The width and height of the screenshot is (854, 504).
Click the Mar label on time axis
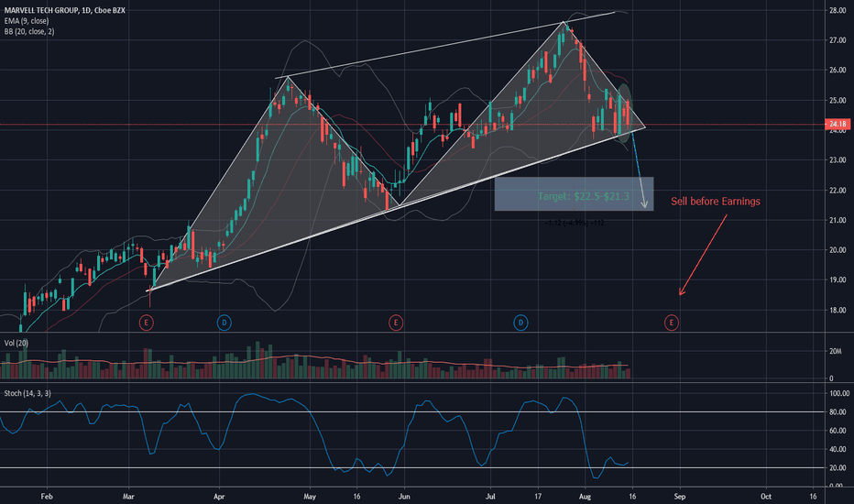click(x=128, y=497)
